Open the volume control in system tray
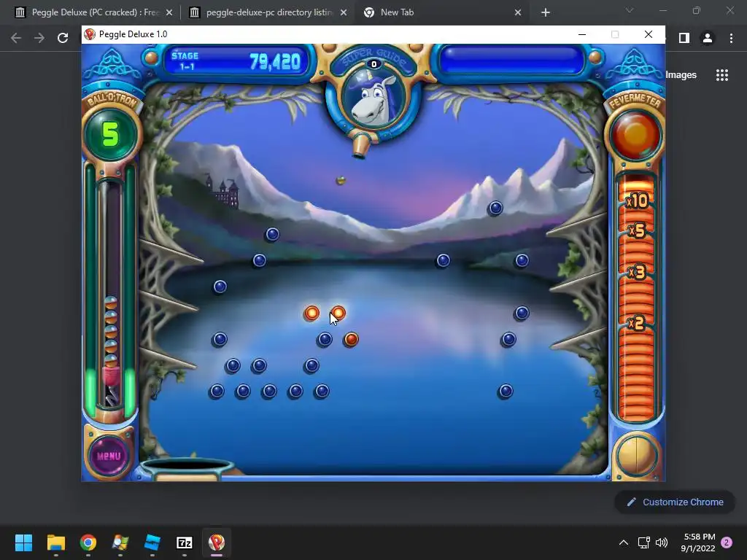Screen dimensions: 747x560 (662, 542)
